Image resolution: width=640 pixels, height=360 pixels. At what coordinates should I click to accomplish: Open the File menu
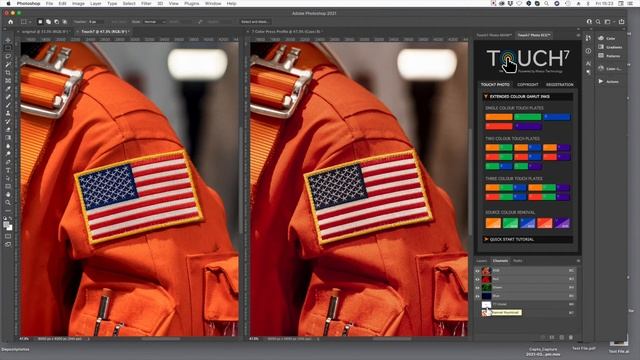pyautogui.click(x=49, y=3)
